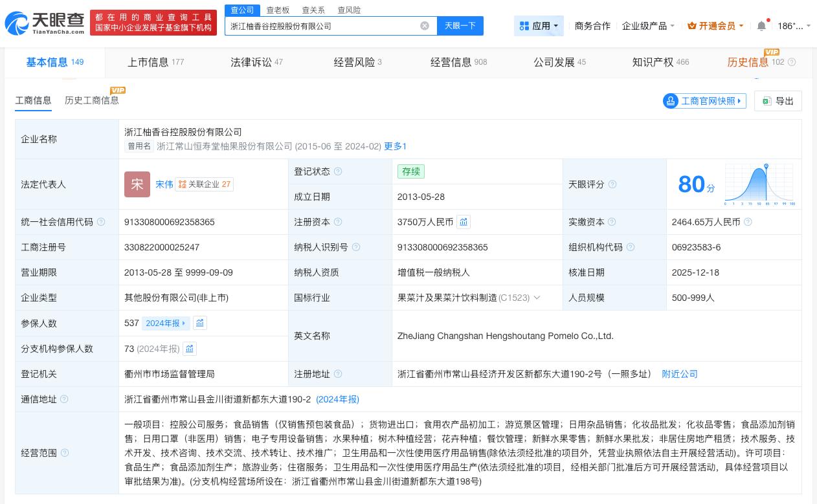
Task: Click the chart icon beside 分支机构参保人数 73
Action: tap(189, 349)
